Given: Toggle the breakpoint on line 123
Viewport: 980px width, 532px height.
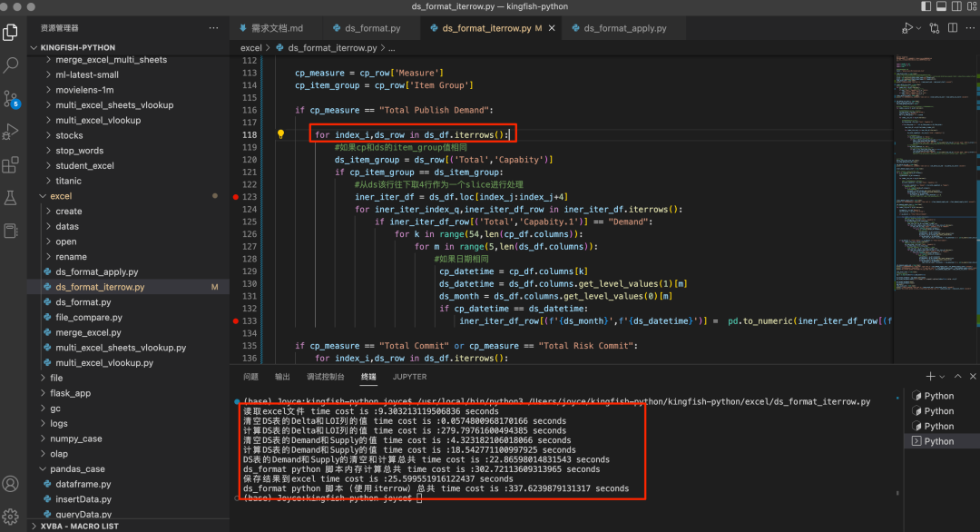Looking at the screenshot, I should [x=236, y=197].
